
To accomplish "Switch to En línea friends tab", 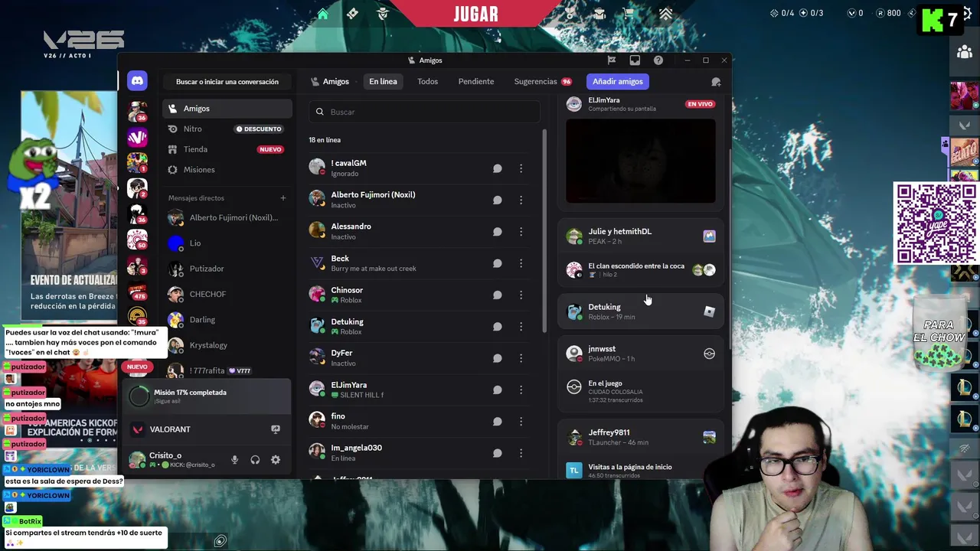I will point(383,81).
